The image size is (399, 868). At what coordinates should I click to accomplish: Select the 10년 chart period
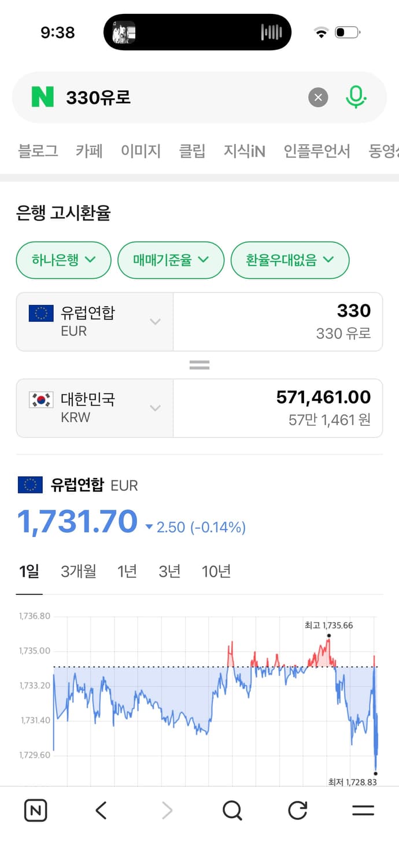point(216,571)
